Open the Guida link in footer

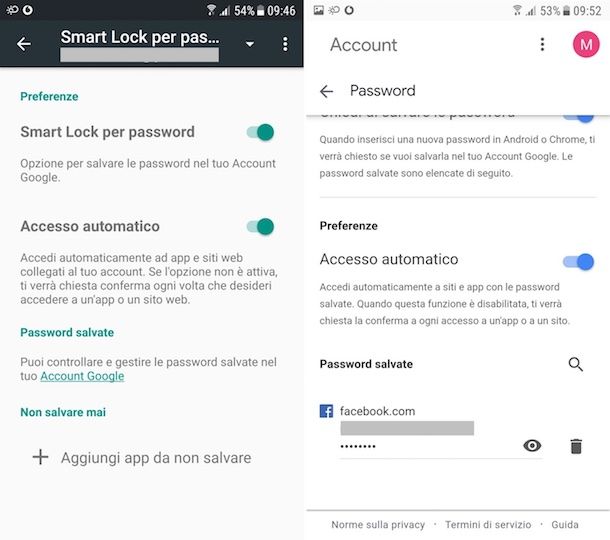564,524
